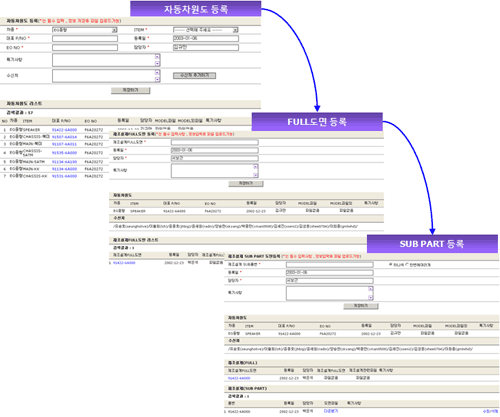This screenshot has height=417, width=500.
Task: Click the 자동차원도 등록 purple header
Action: pyautogui.click(x=196, y=9)
